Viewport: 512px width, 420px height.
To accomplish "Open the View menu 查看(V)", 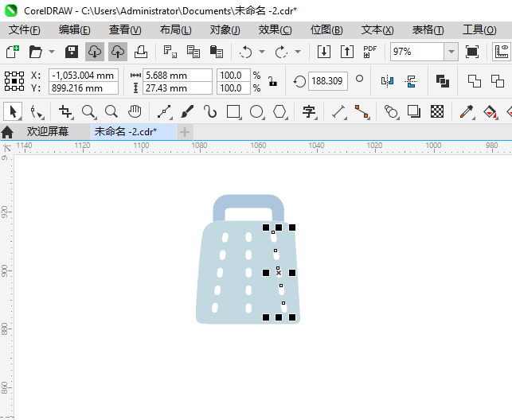I will click(125, 30).
